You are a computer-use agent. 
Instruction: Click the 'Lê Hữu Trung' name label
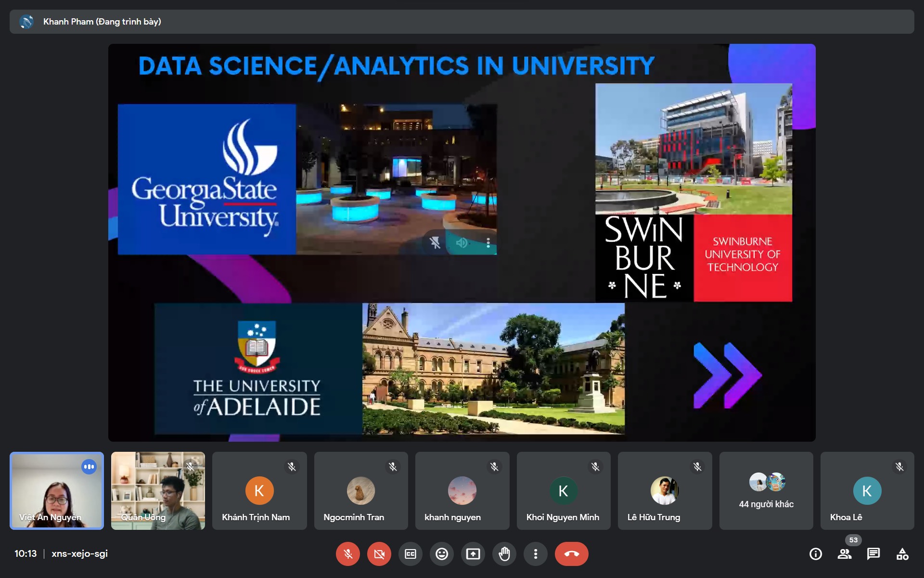654,517
